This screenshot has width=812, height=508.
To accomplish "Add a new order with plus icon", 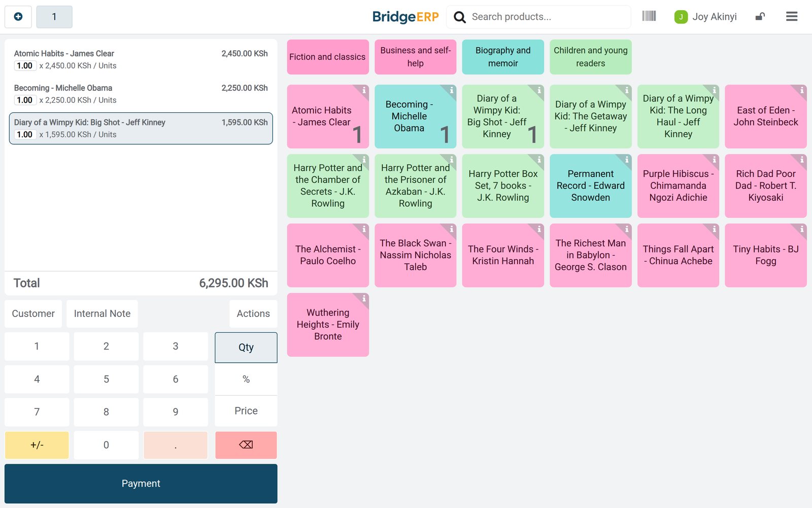I will coord(18,17).
